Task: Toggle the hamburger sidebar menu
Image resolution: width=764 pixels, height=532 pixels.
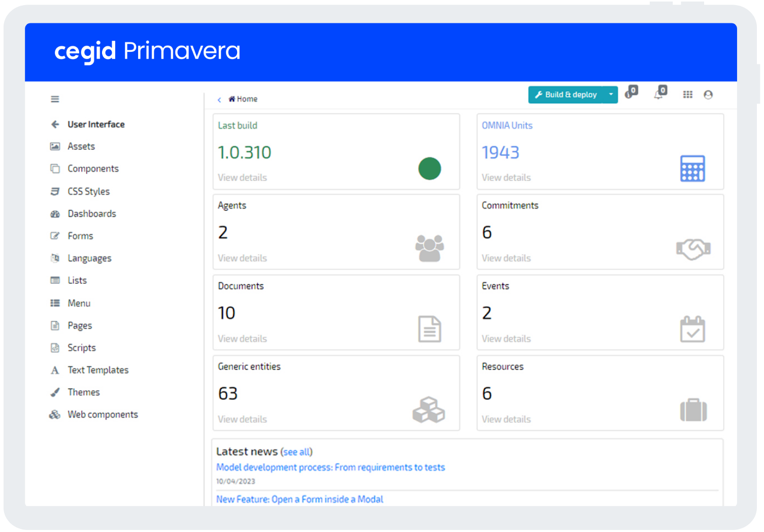Action: point(55,99)
